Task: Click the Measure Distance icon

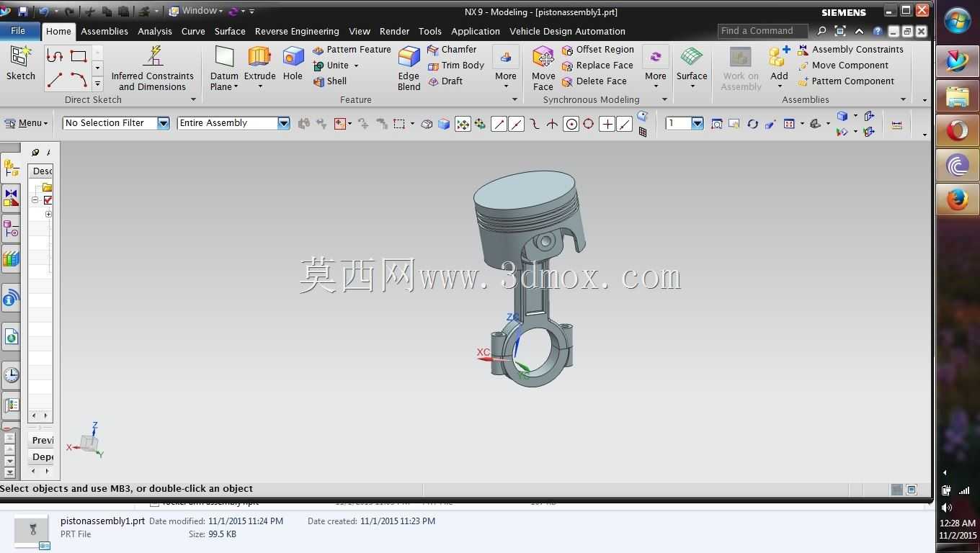Action: coord(896,125)
